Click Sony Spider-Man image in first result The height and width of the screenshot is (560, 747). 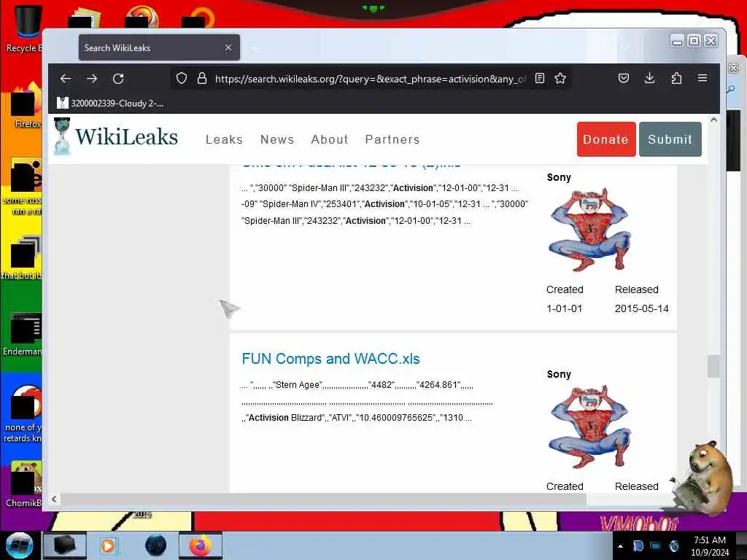pos(589,230)
